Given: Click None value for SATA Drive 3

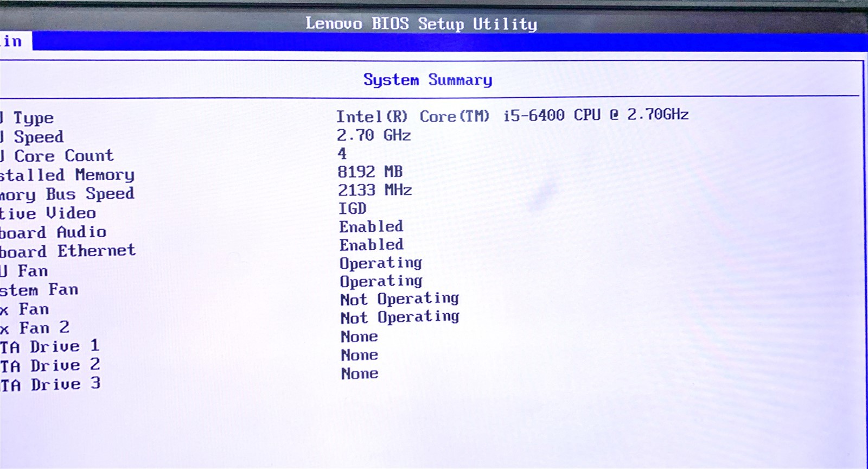Looking at the screenshot, I should (x=360, y=374).
